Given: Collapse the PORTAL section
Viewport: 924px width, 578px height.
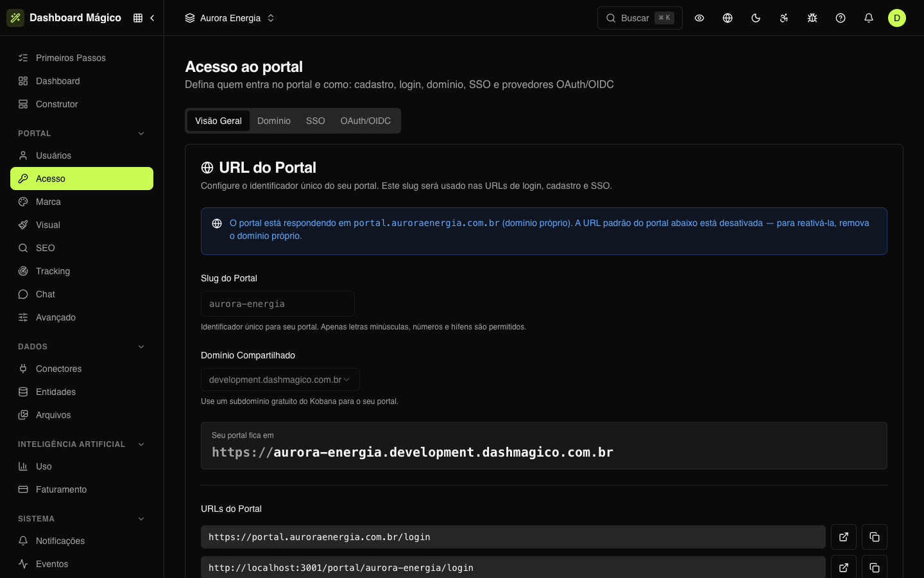Looking at the screenshot, I should pos(141,134).
